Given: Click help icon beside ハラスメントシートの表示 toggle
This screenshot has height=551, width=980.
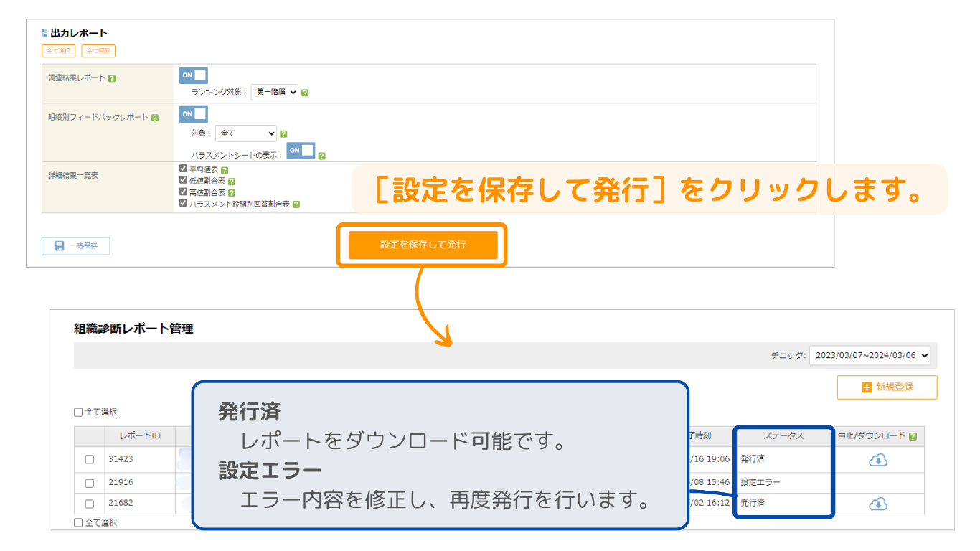Looking at the screenshot, I should 321,155.
